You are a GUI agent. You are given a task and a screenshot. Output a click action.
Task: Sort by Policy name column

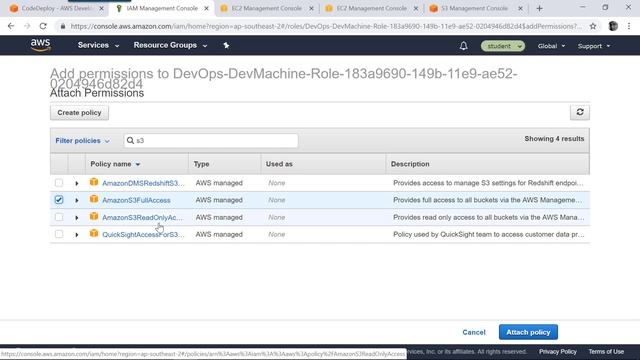point(115,164)
